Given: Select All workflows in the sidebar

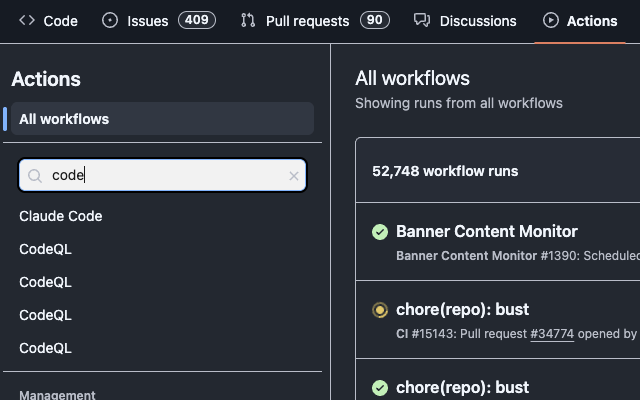Looking at the screenshot, I should click(x=162, y=119).
